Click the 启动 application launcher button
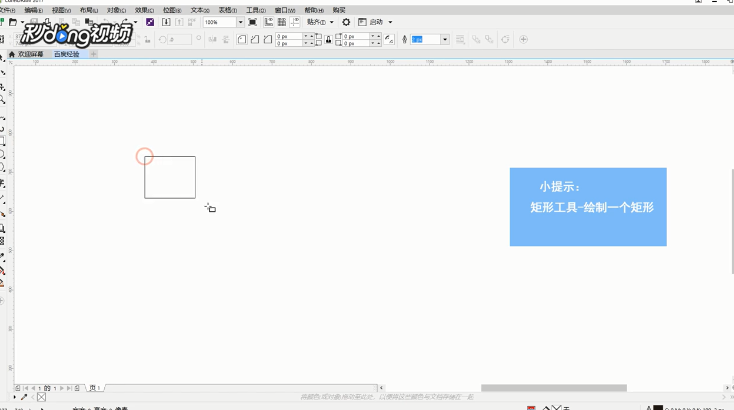 tap(371, 22)
